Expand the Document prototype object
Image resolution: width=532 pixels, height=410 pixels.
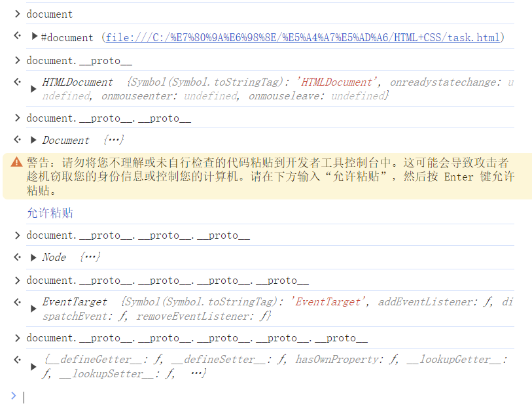point(34,140)
